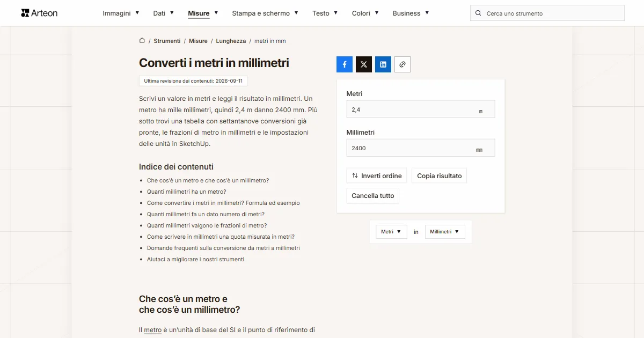Click the search magnifier icon
Screen dimensions: 644x338
pos(478,13)
